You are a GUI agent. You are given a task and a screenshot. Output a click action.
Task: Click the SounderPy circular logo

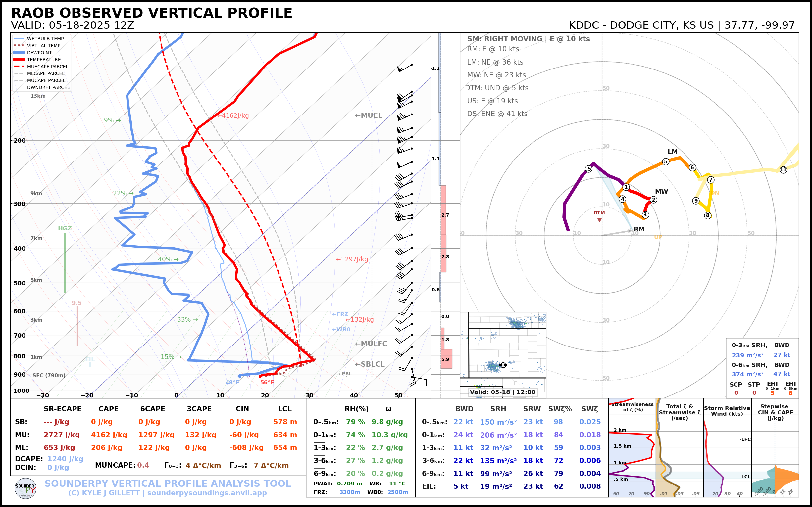click(25, 488)
